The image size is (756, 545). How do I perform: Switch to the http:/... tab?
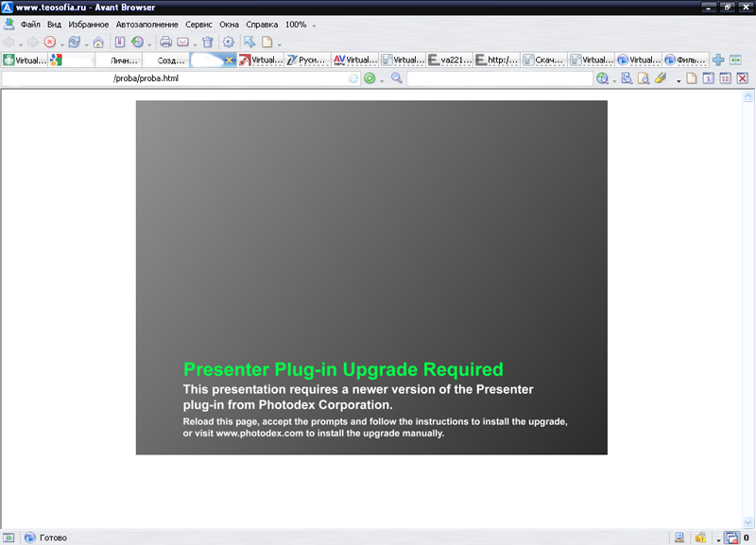click(x=497, y=60)
